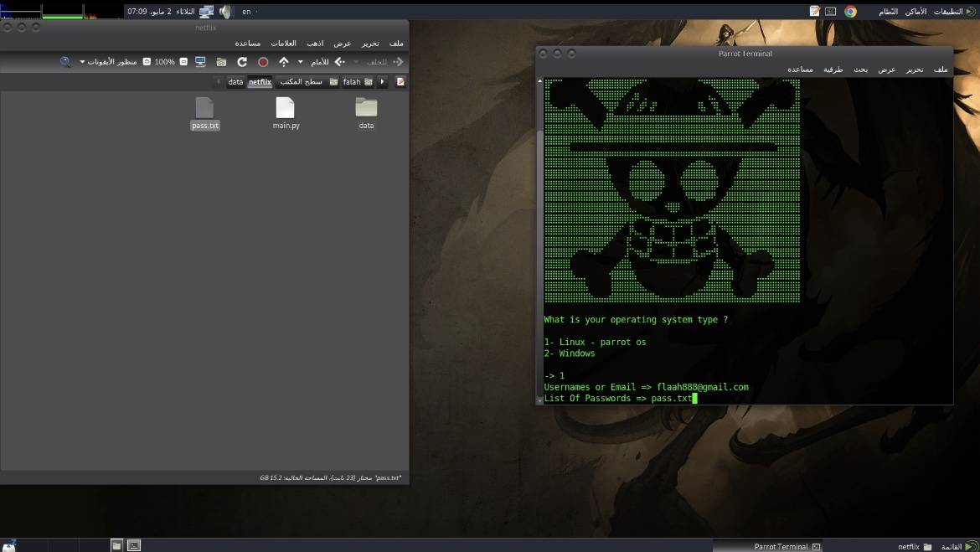
Task: Launch Chrome from the top panel
Action: point(850,12)
